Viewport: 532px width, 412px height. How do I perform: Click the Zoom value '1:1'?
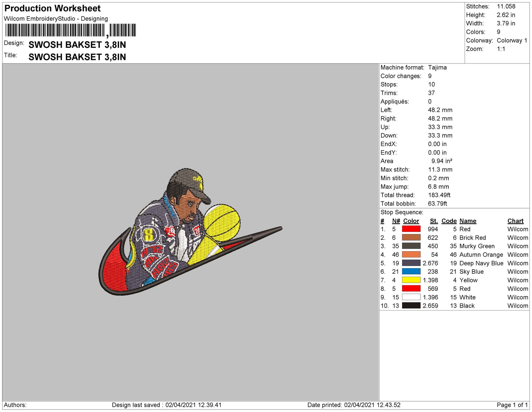501,49
